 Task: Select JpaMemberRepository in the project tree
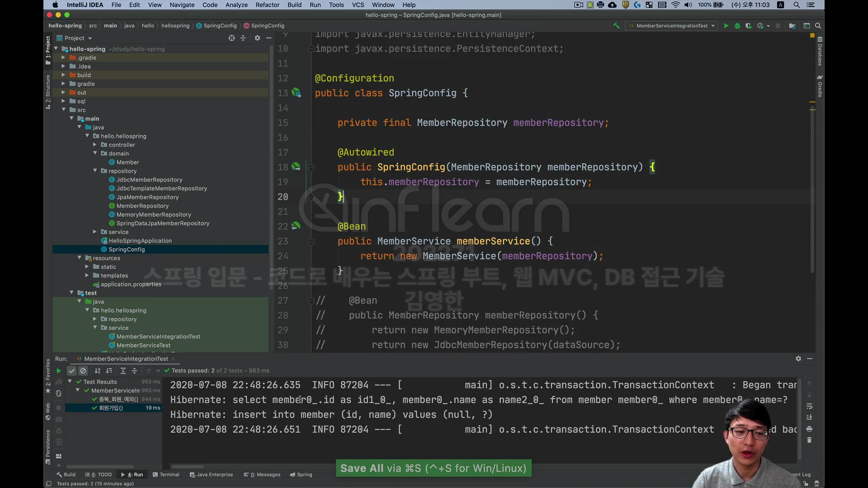(x=147, y=197)
